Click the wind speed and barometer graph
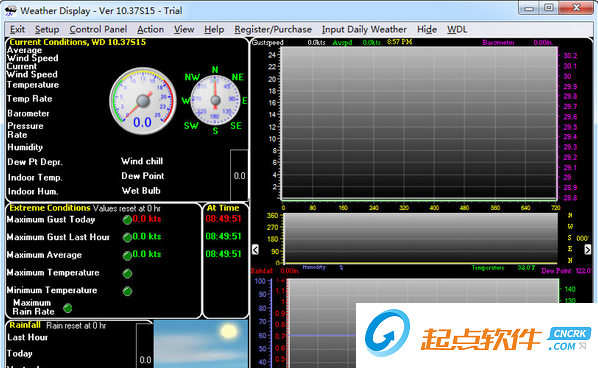Image resolution: width=598 pixels, height=368 pixels. 419,123
